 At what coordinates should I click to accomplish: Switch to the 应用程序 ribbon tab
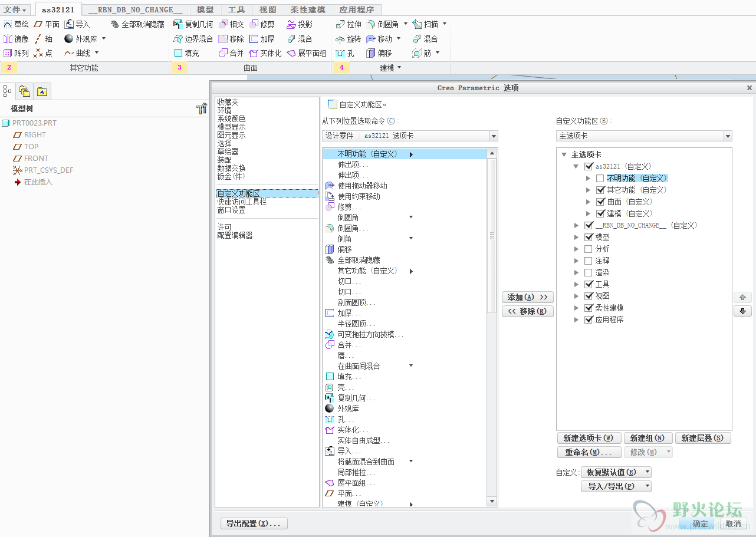coord(357,9)
